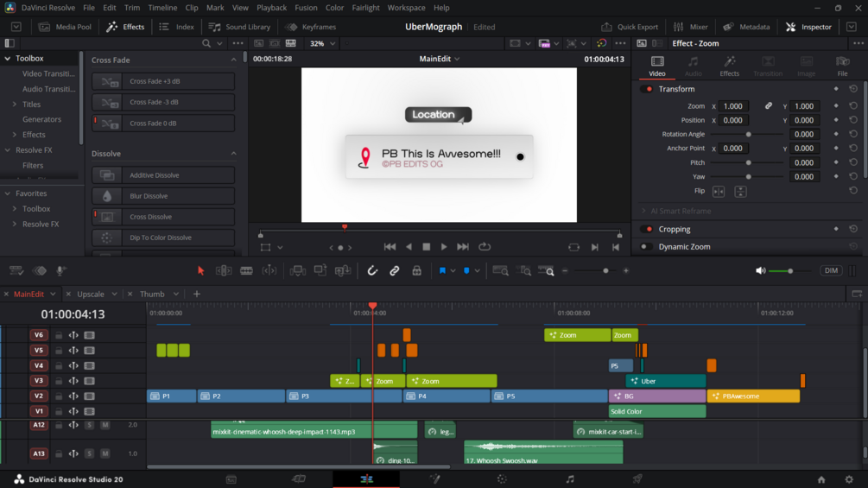Click the Quick Export button
868x488 pixels.
pos(630,27)
